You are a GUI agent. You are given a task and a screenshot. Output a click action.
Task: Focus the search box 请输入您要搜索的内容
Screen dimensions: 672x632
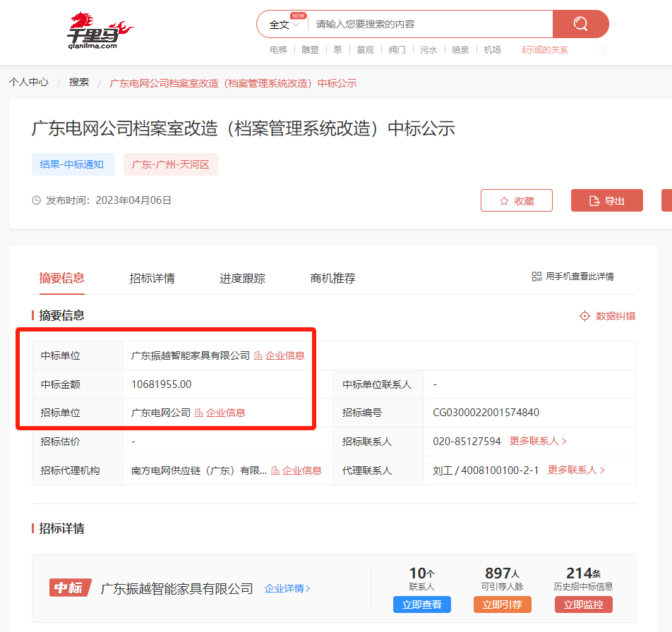[431, 24]
